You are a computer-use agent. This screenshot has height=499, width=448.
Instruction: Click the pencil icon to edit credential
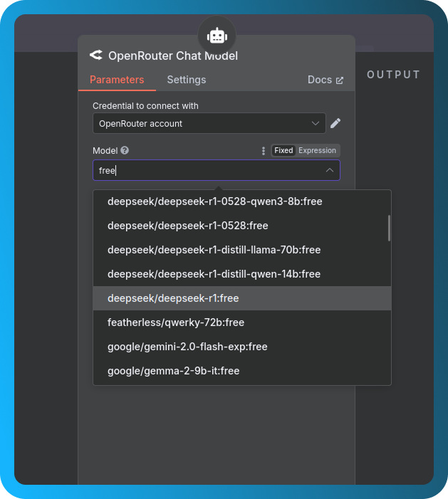tap(335, 123)
